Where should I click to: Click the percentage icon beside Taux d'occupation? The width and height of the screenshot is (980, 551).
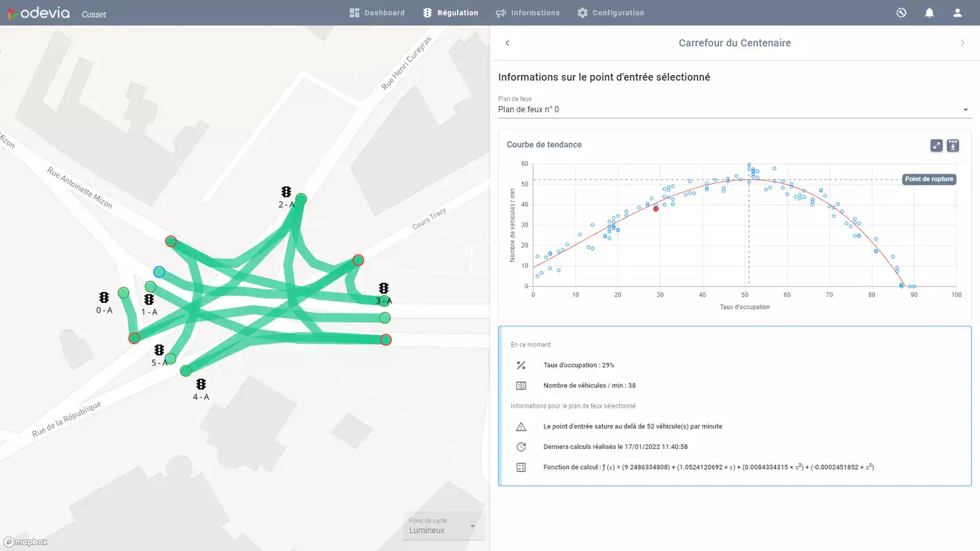tap(521, 365)
